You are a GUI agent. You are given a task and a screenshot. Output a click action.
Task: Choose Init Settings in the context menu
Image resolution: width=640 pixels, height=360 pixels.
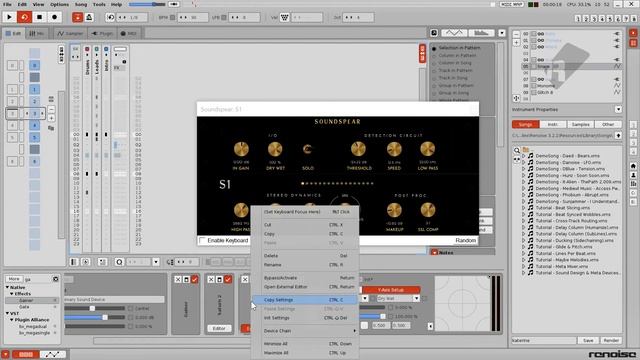coord(305,318)
